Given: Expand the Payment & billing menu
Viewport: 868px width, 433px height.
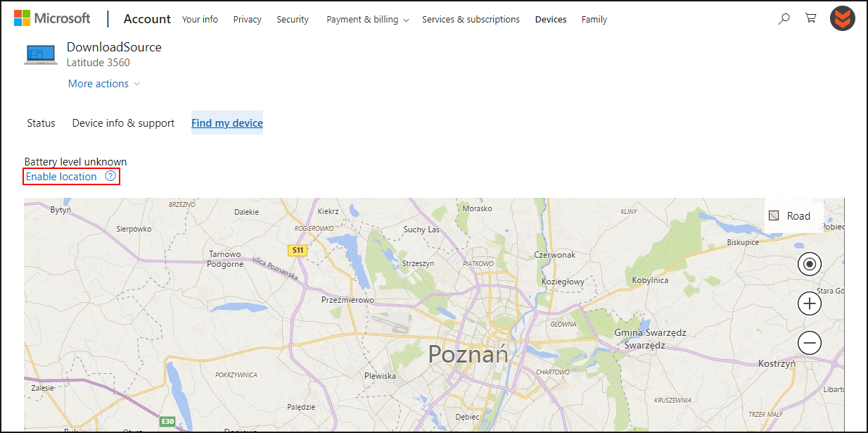Looking at the screenshot, I should (x=367, y=20).
